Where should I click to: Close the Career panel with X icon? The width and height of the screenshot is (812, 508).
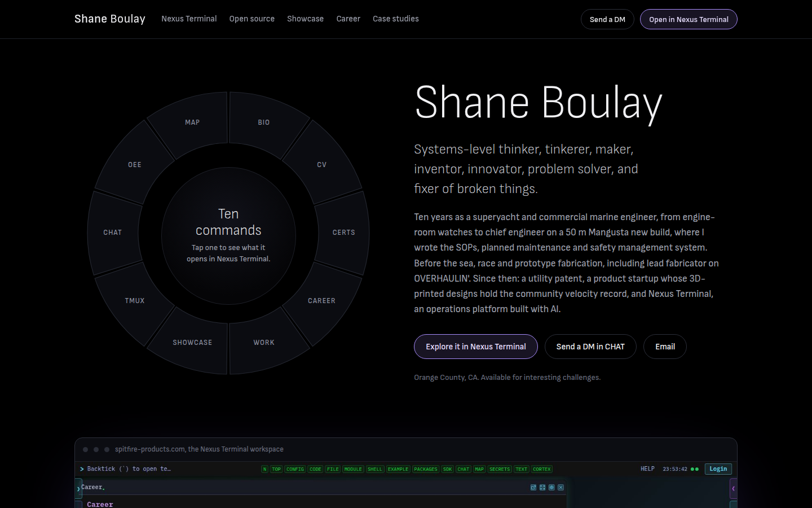point(561,487)
